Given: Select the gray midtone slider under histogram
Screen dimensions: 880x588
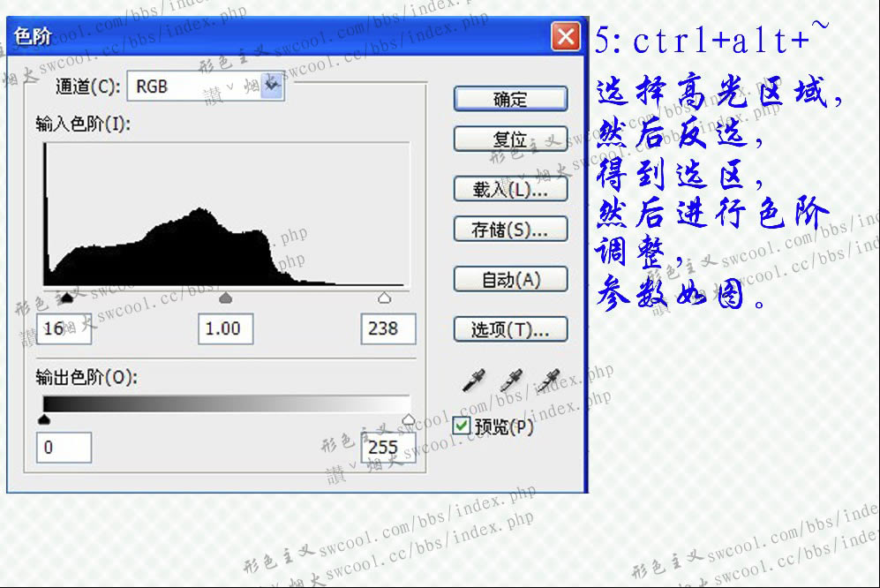Looking at the screenshot, I should [x=225, y=298].
